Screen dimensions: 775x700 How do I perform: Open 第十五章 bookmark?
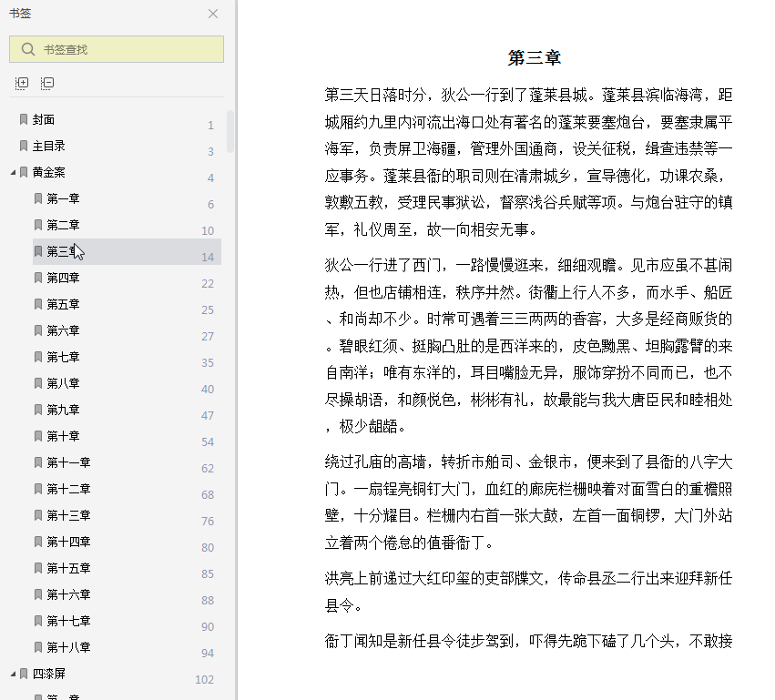[x=68, y=569]
